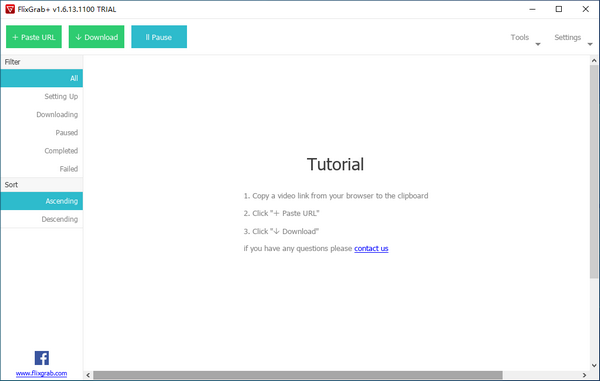Viewport: 600px width, 381px height.
Task: Open the Settings menu
Action: (x=568, y=37)
